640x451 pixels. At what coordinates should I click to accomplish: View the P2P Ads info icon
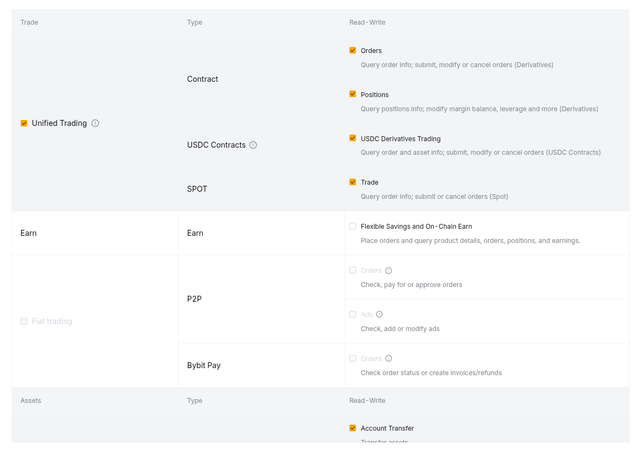(379, 314)
